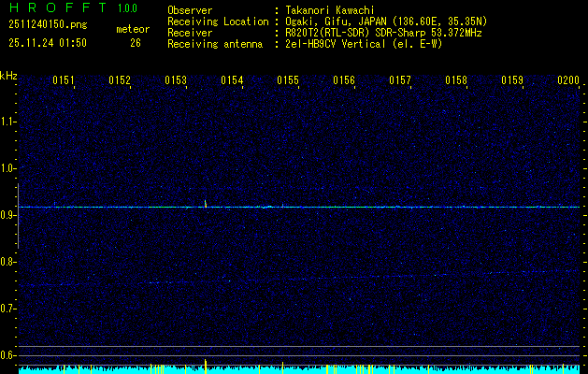Click frequency label 0.8
The width and height of the screenshot is (588, 374).
(x=7, y=262)
